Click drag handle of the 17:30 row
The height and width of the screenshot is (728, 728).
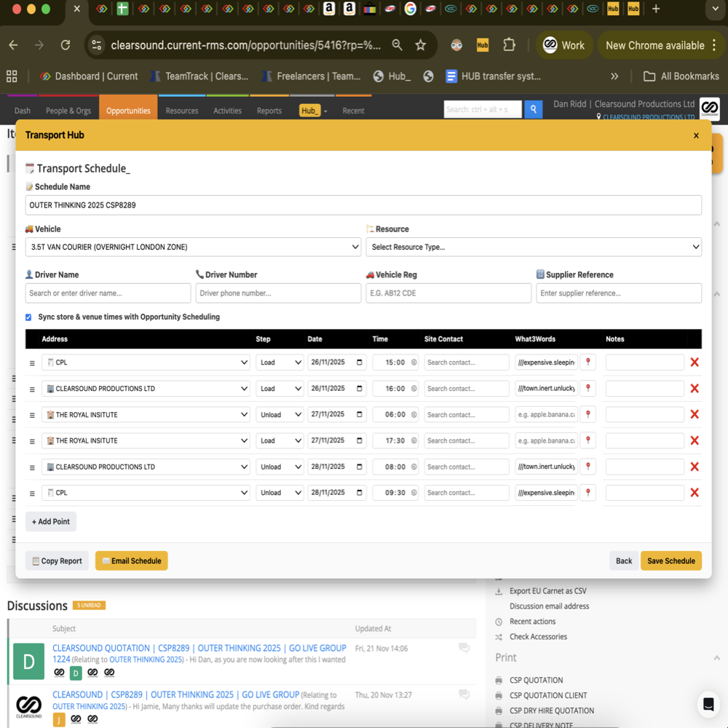click(x=32, y=441)
